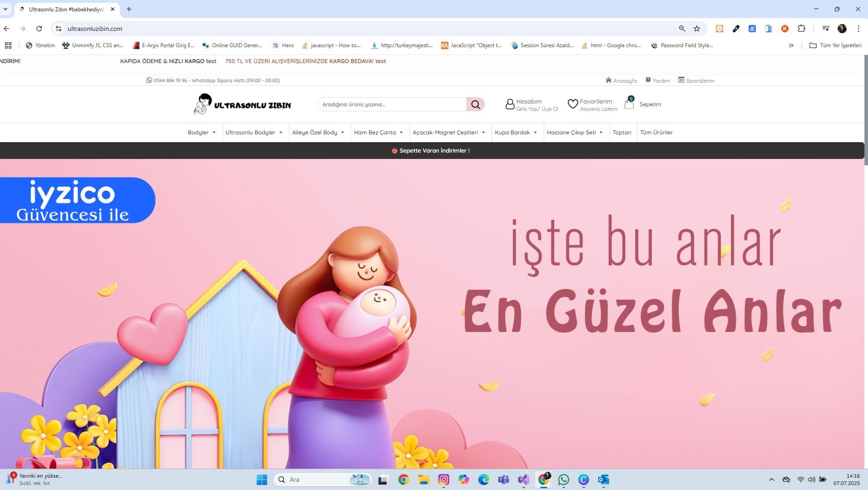Open WhatsApp from the taskbar
868x490 pixels.
564,480
